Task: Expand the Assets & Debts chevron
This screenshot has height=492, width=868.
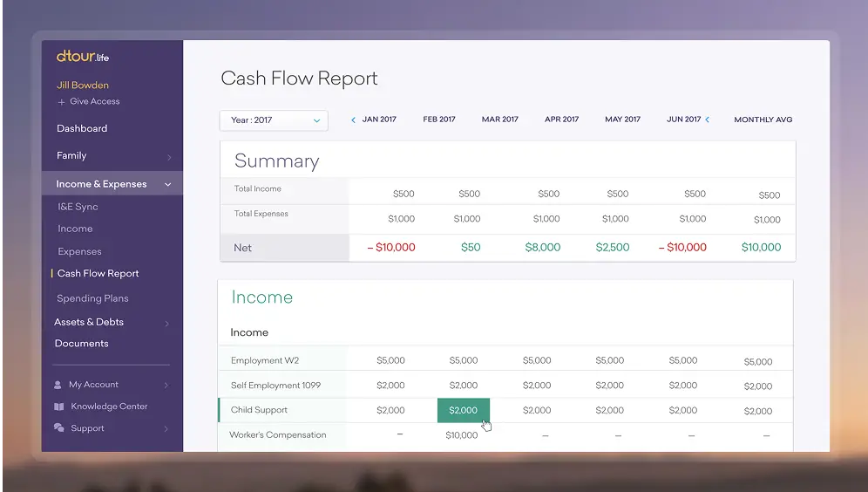Action: pos(166,324)
